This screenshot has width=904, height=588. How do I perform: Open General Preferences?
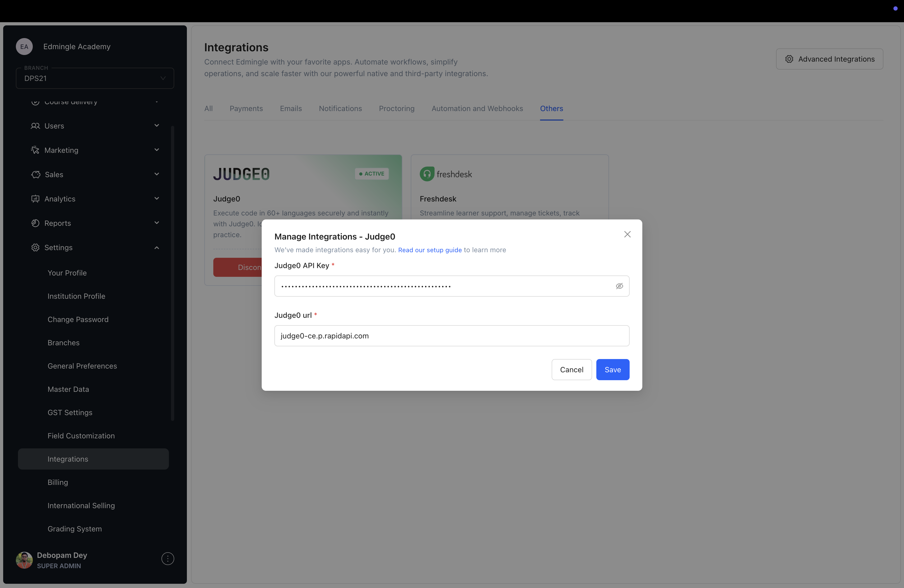pos(82,366)
